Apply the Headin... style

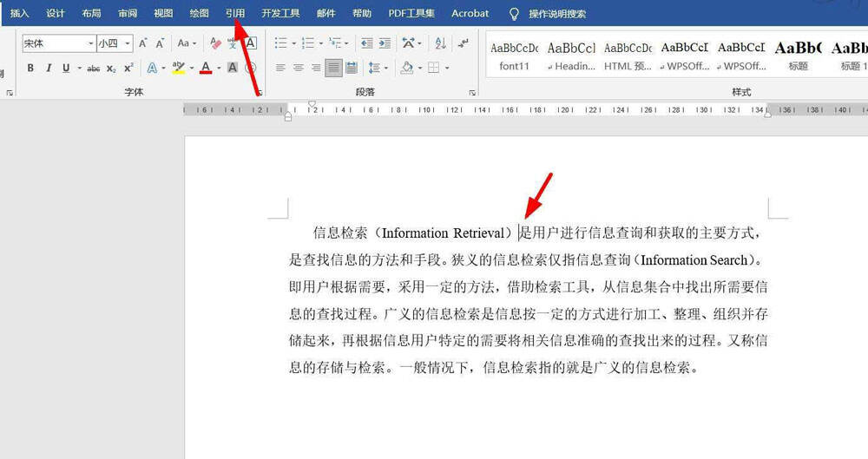point(571,56)
